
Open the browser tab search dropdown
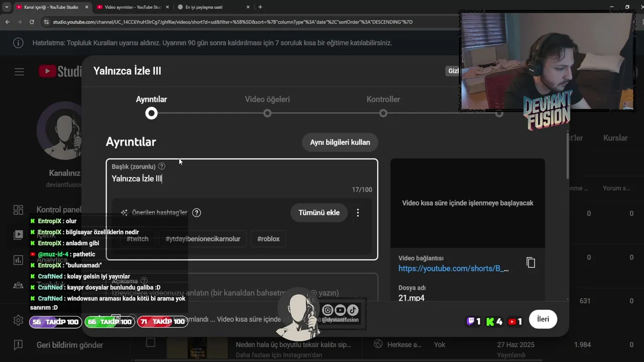[7, 7]
